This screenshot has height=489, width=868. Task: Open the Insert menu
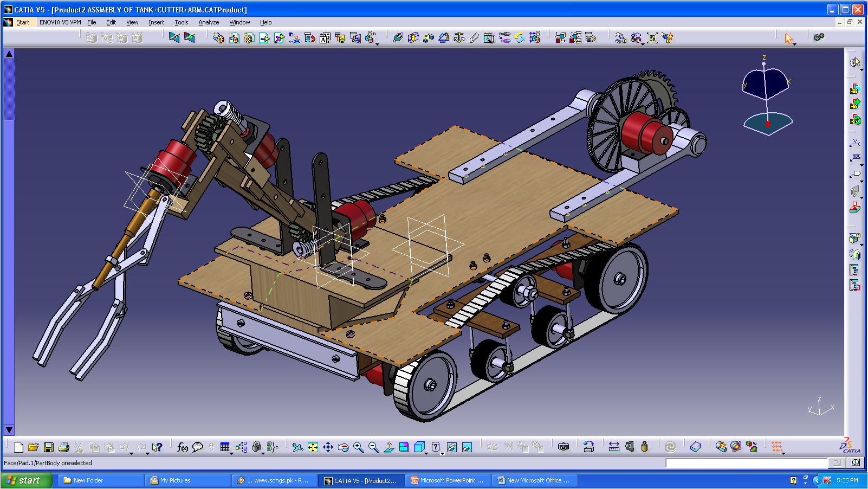coord(157,22)
